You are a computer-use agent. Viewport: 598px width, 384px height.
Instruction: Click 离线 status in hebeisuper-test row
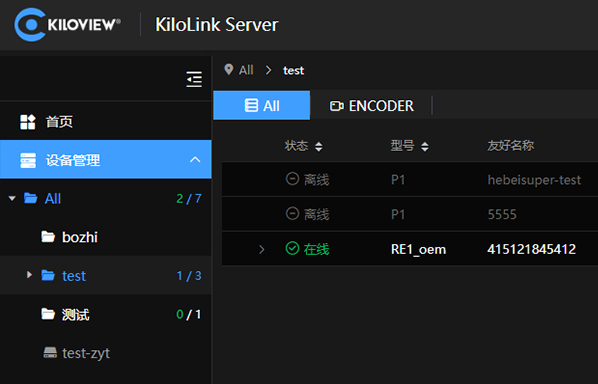[x=317, y=180]
